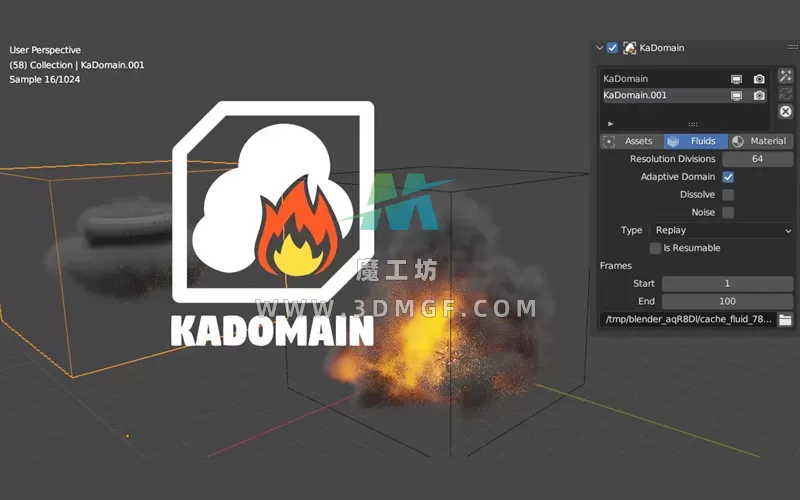800x500 pixels.
Task: Toggle render camera icon for KaDomain.001
Action: pos(759,96)
